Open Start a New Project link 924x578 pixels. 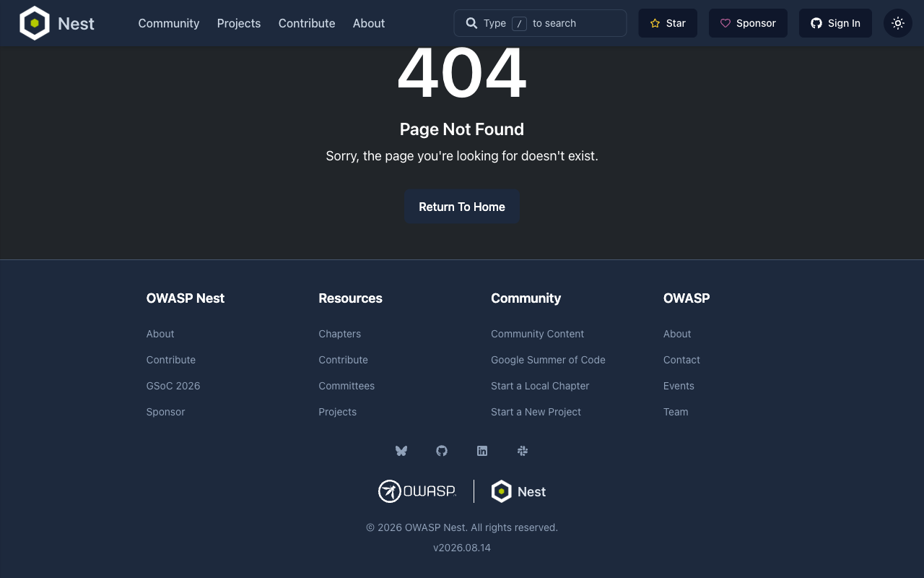click(x=536, y=412)
